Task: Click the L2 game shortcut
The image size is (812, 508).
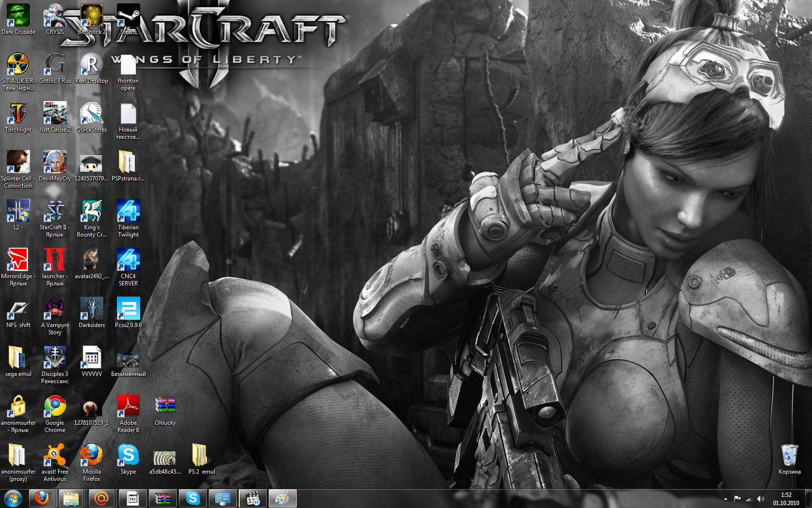Action: pos(18,215)
